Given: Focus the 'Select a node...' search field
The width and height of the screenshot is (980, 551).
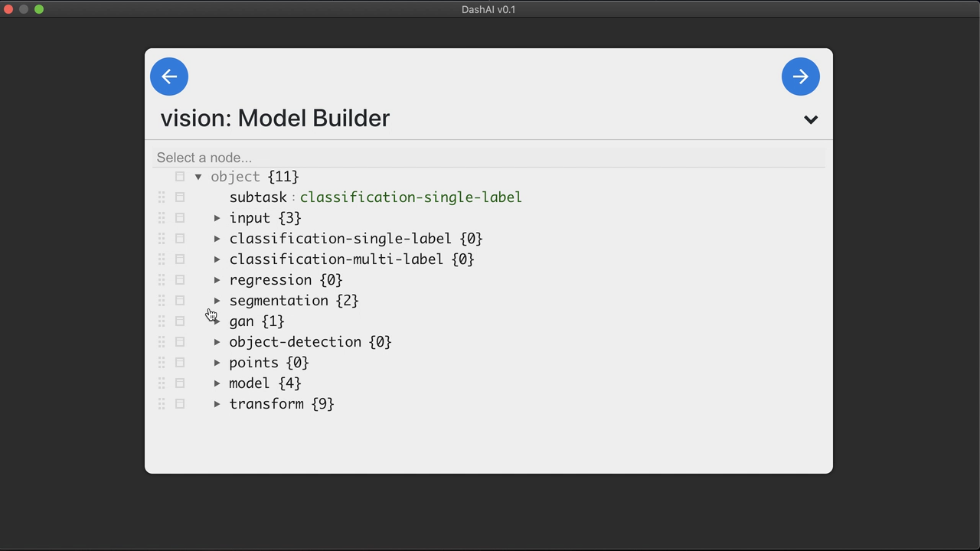Looking at the screenshot, I should 488,158.
